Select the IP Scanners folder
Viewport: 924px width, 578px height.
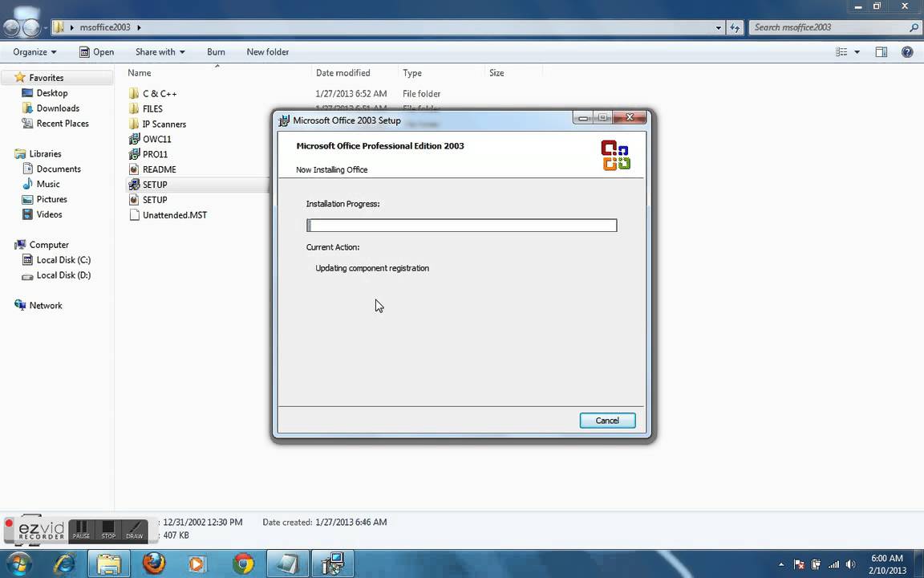(157, 124)
